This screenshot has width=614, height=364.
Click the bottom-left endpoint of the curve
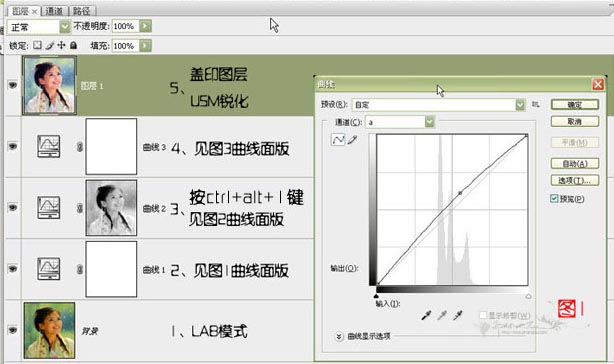tap(378, 284)
